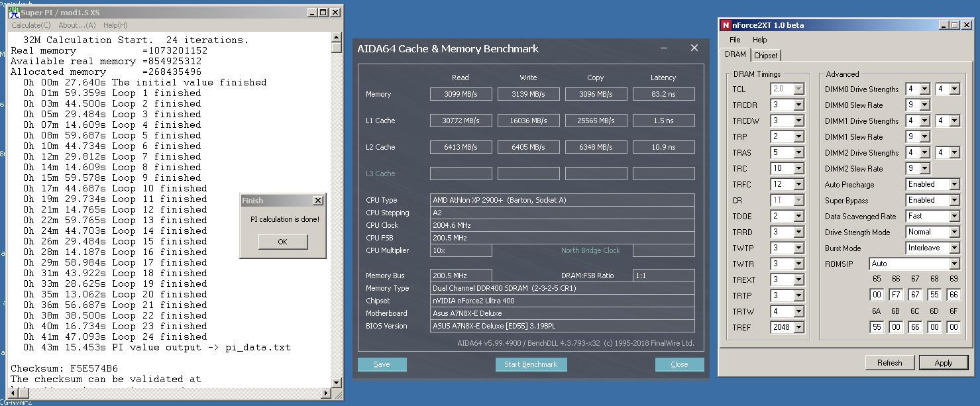Click Memory Write value 3139 MB/s

tap(528, 94)
